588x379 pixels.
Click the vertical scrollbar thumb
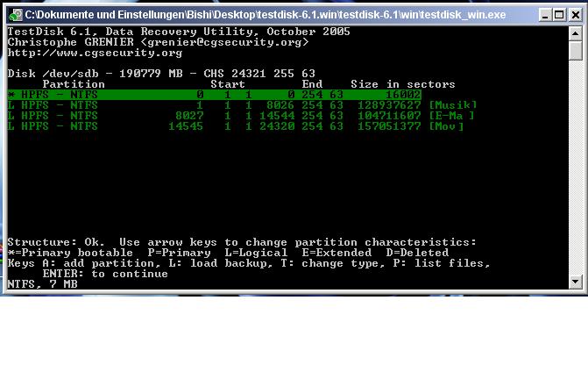(575, 50)
